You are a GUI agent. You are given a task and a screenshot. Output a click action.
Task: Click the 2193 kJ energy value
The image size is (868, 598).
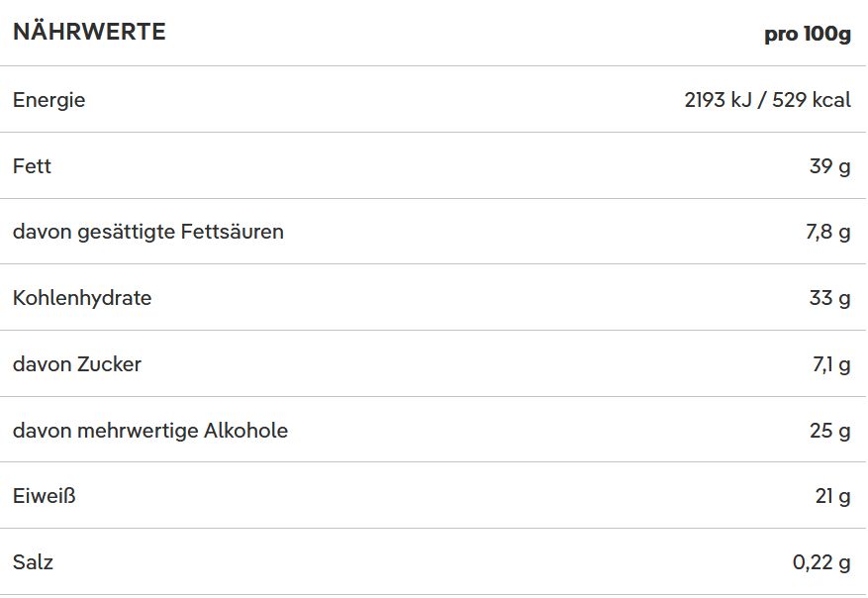coord(718,100)
